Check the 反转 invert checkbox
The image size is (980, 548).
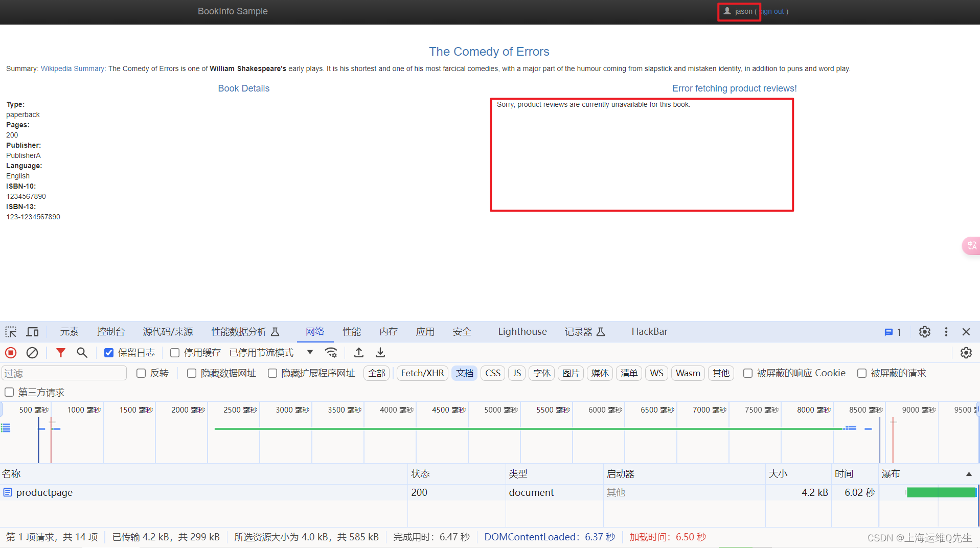[141, 373]
